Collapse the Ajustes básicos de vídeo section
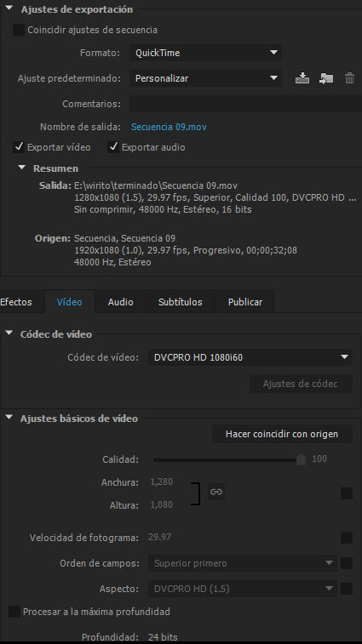 (x=9, y=418)
